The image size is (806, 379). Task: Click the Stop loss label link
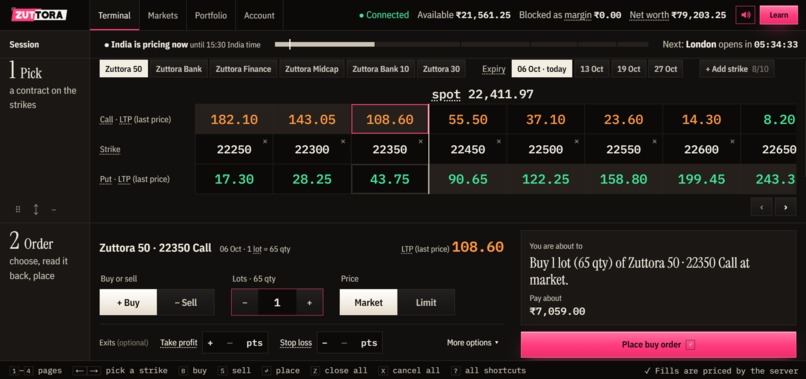click(296, 343)
